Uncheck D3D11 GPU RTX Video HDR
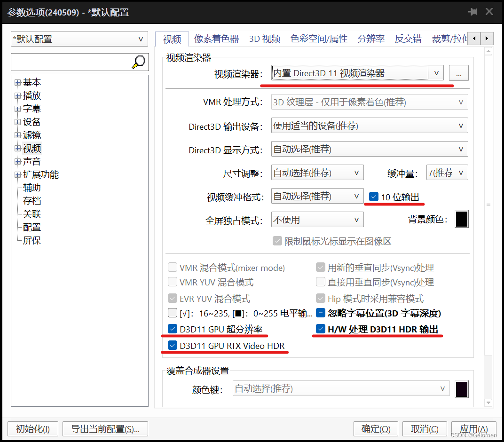The width and height of the screenshot is (504, 442). tap(173, 346)
